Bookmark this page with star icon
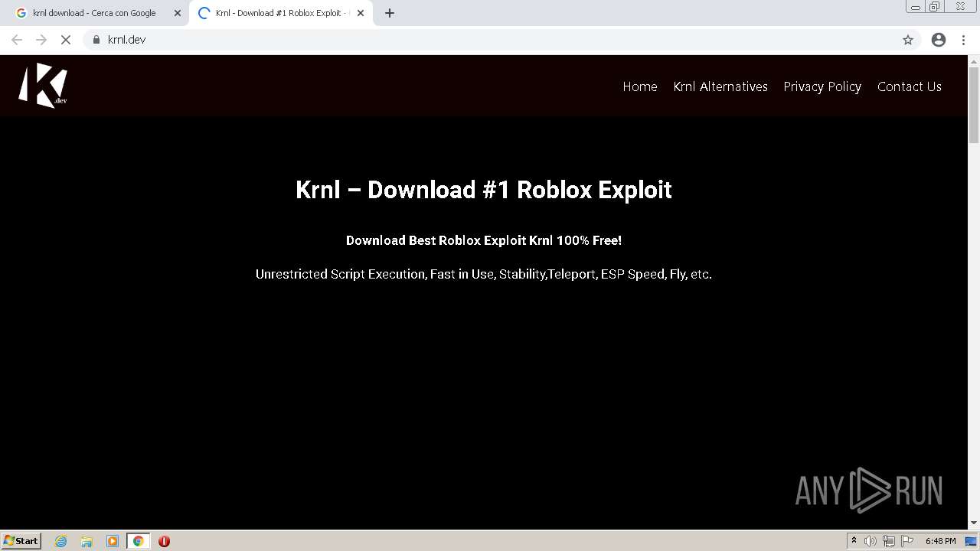The height and width of the screenshot is (551, 980). click(908, 40)
